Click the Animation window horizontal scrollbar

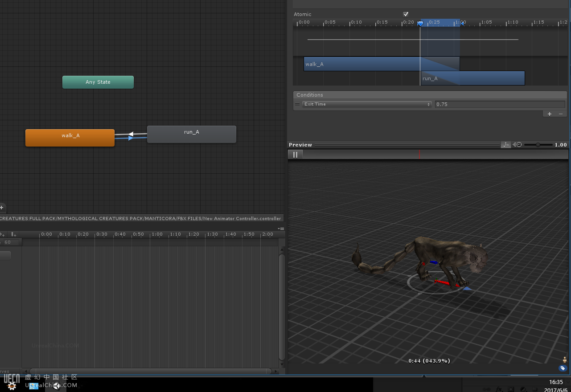[151, 371]
